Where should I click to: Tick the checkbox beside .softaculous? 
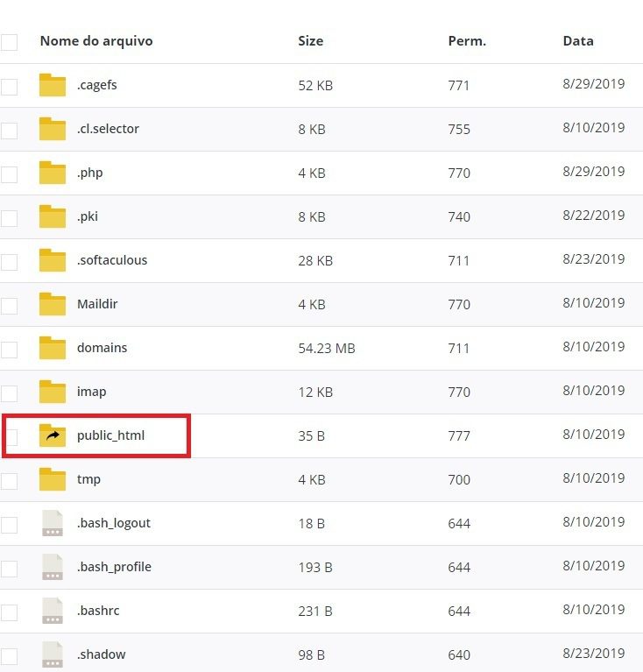(9, 262)
